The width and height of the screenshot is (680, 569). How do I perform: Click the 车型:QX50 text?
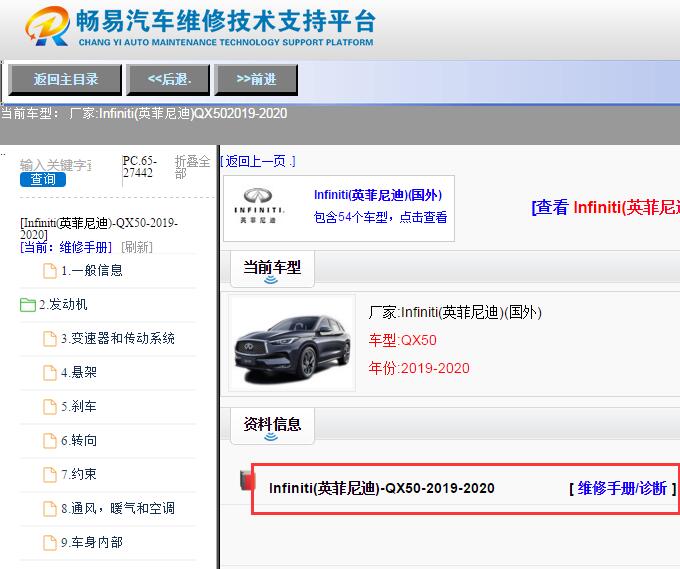tap(402, 340)
